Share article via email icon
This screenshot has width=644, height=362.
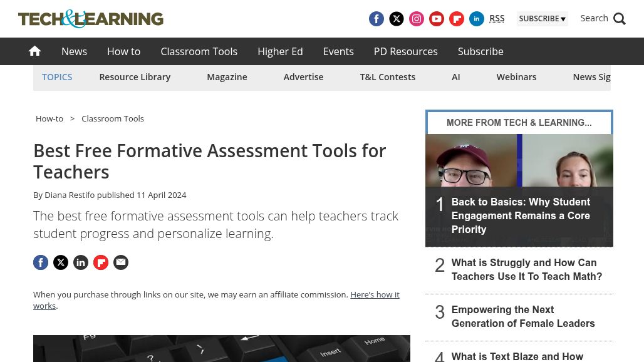(x=121, y=262)
